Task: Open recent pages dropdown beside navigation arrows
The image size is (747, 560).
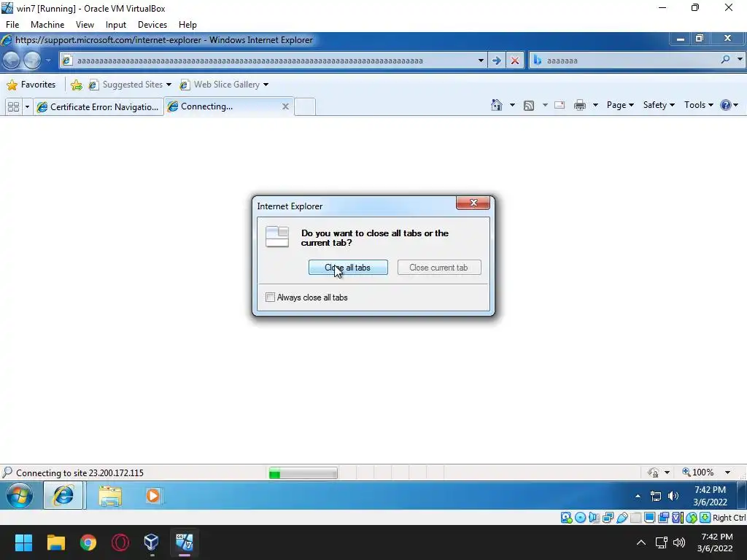Action: point(48,61)
